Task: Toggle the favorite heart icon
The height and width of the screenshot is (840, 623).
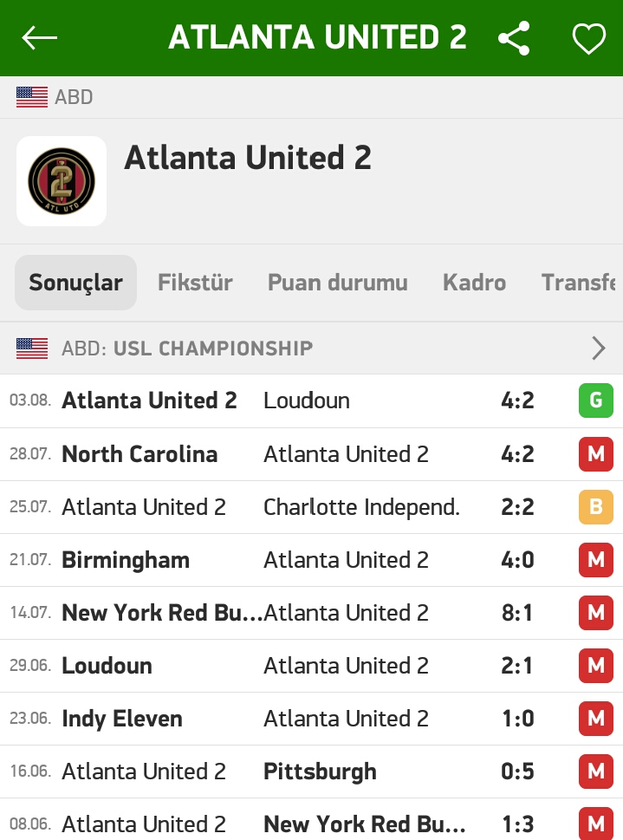Action: (x=588, y=38)
